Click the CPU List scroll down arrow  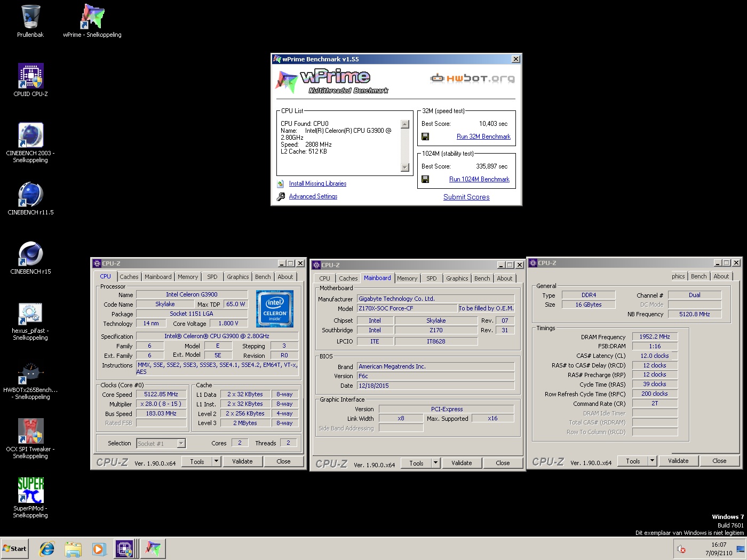pos(404,167)
